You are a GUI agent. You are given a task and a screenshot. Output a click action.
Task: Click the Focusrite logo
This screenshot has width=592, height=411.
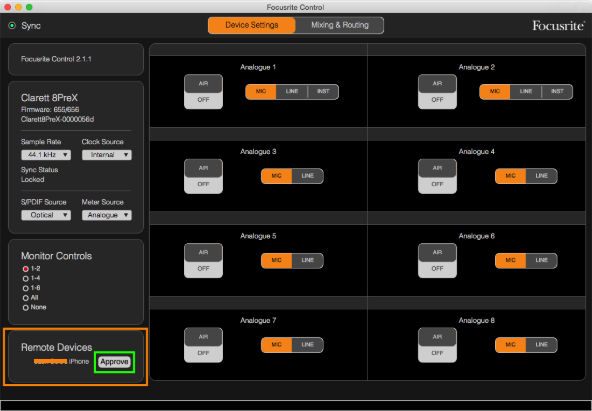click(x=558, y=26)
